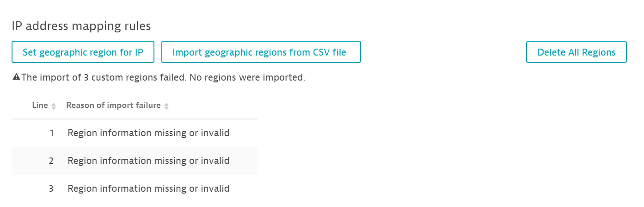This screenshot has height=207, width=644.
Task: Sort Line column descending via down arrow
Action: coord(54,108)
